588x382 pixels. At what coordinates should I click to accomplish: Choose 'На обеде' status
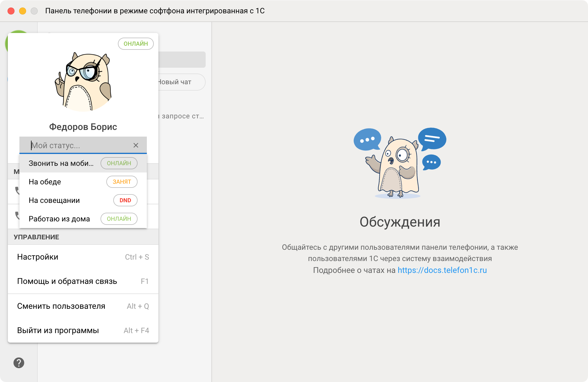click(x=83, y=182)
